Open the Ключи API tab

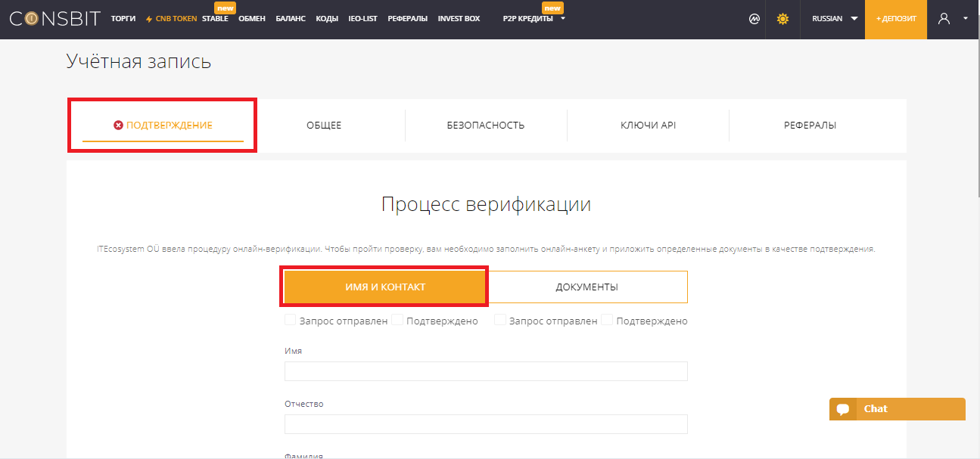648,126
